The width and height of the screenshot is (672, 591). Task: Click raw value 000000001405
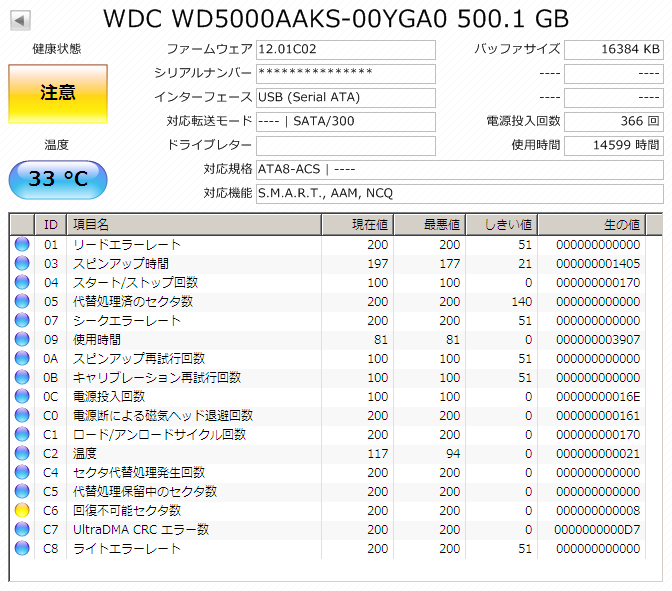(598, 264)
